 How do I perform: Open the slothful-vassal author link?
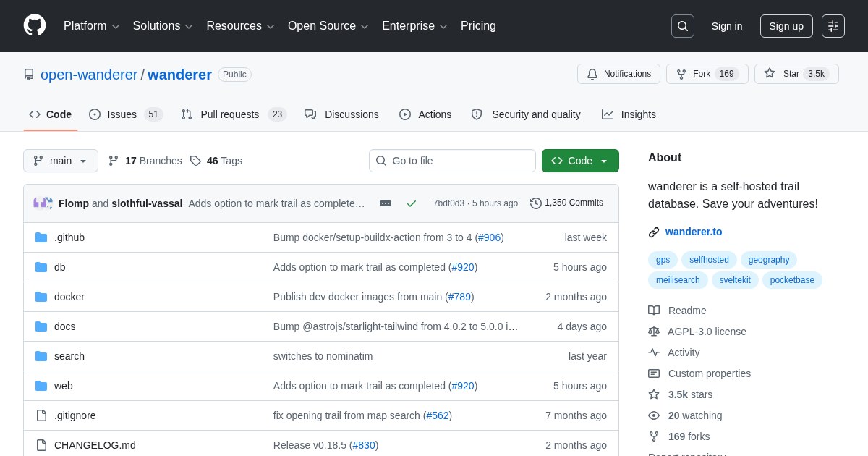pyautogui.click(x=147, y=203)
